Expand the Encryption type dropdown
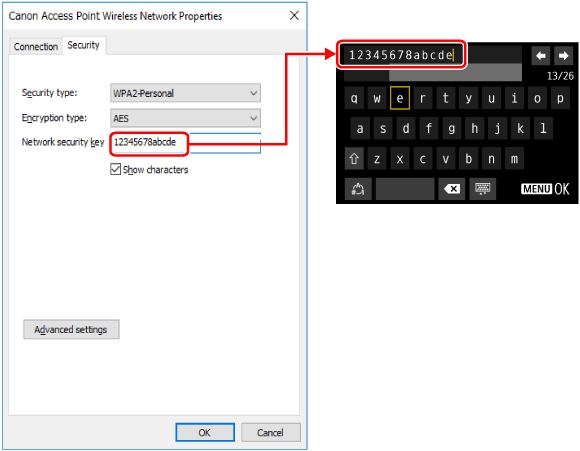 185,118
